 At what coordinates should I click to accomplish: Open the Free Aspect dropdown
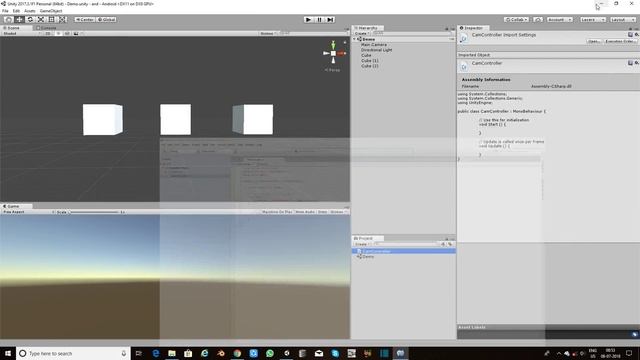click(x=29, y=212)
